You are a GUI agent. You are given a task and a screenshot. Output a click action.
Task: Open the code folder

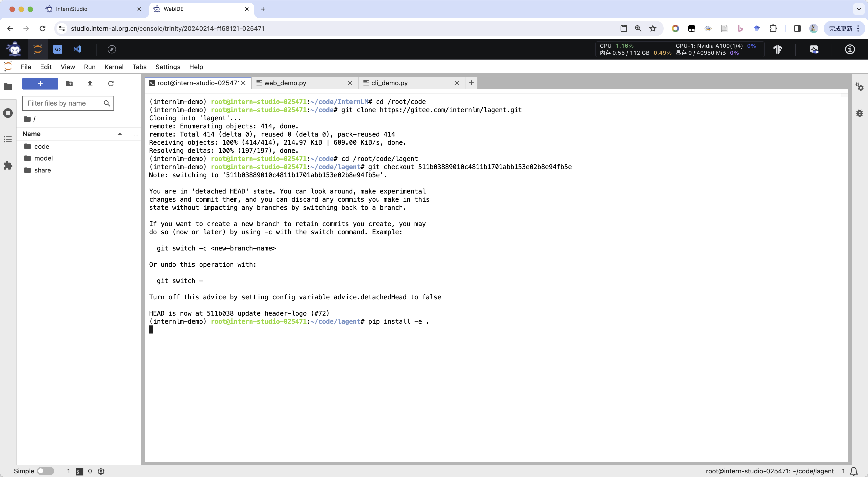pos(41,146)
